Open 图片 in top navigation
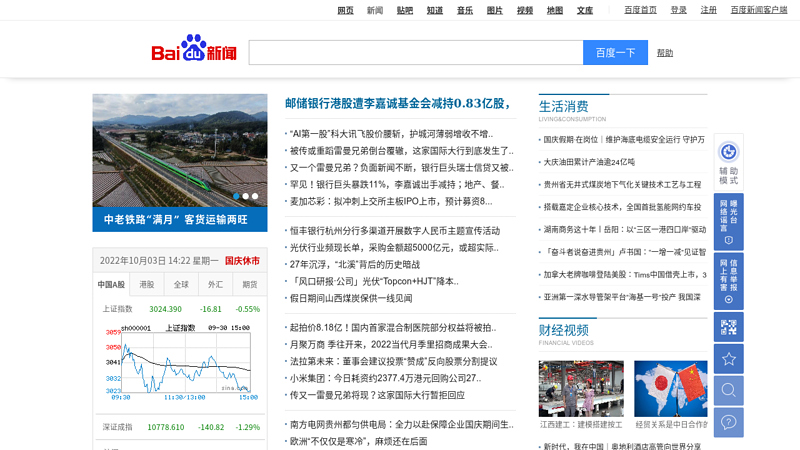Viewport: 800px width, 450px height. [494, 10]
